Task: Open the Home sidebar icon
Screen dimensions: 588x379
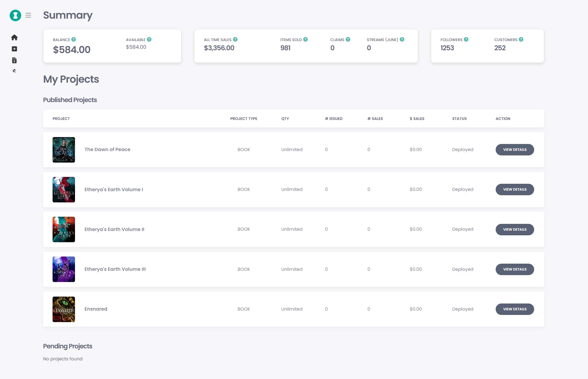Action: 14,38
